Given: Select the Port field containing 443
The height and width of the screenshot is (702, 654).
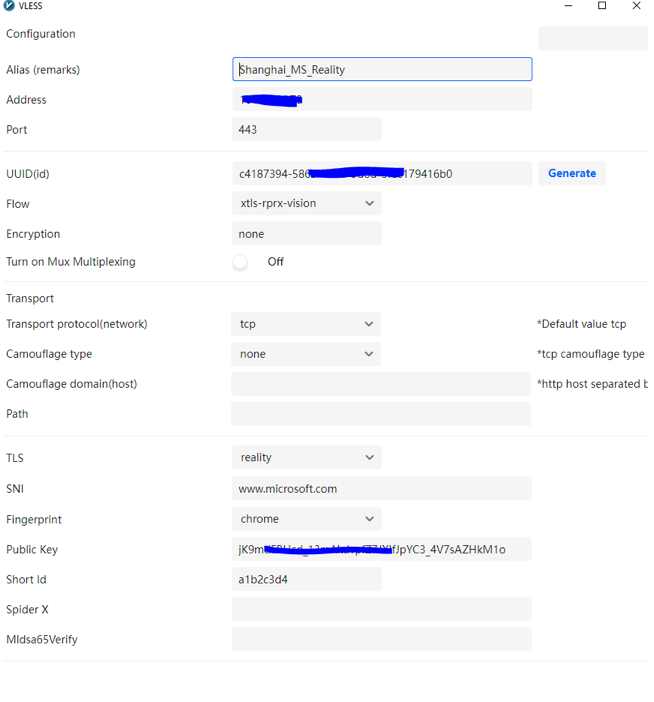Looking at the screenshot, I should pos(306,130).
